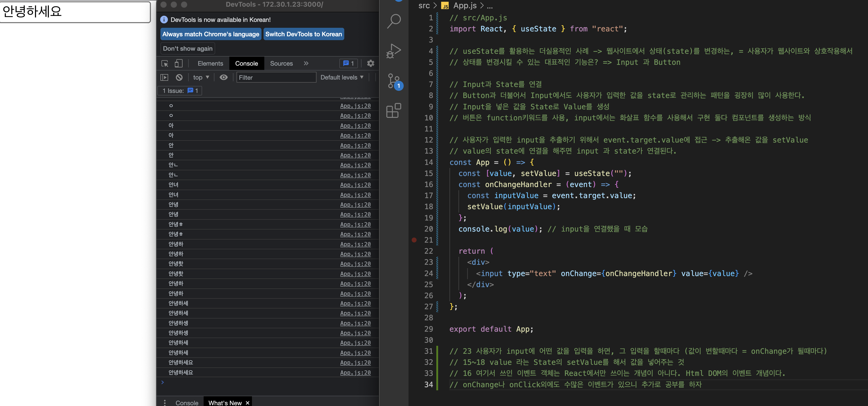The image size is (868, 406).
Task: Switch to the Sources tab
Action: click(x=281, y=63)
